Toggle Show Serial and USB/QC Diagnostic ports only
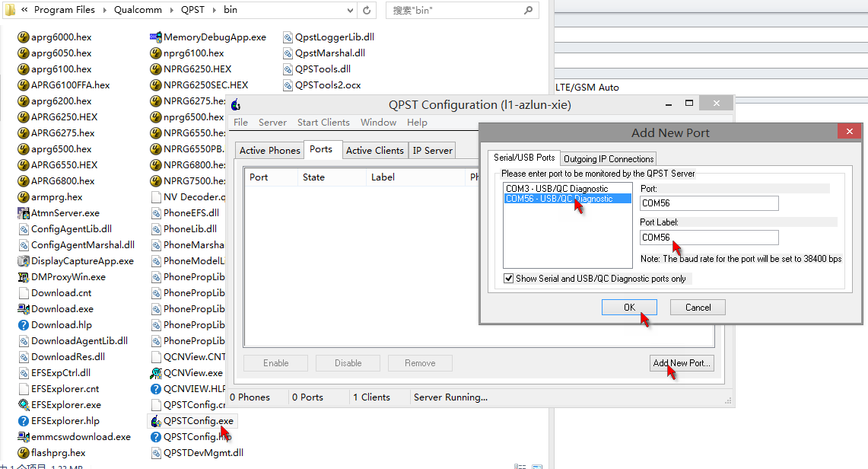Viewport: 868px width, 469px height. pos(509,279)
